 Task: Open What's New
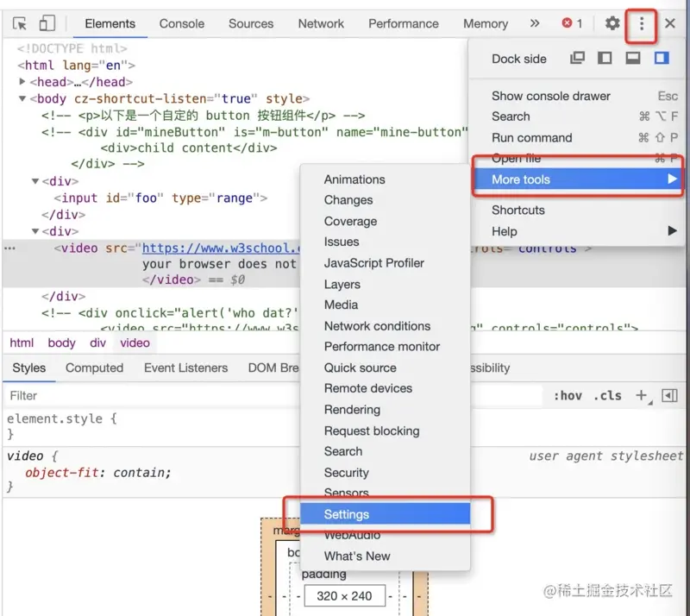click(x=385, y=556)
